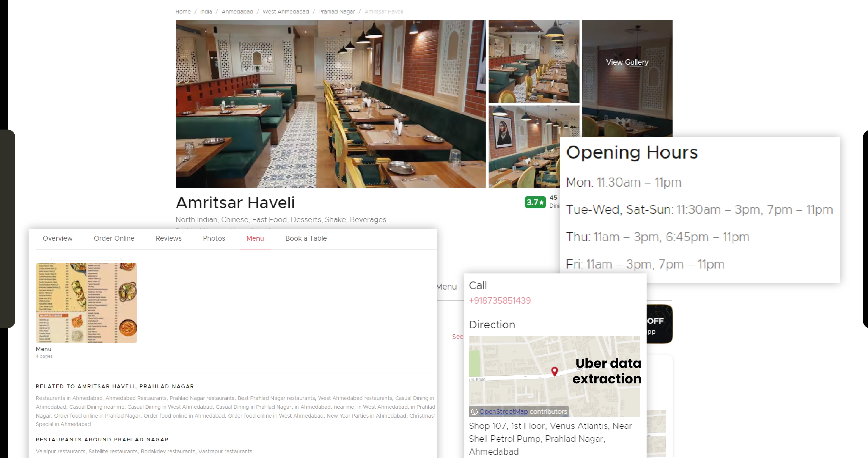This screenshot has height=458, width=868.
Task: Switch to the Reviews tab
Action: (x=168, y=238)
